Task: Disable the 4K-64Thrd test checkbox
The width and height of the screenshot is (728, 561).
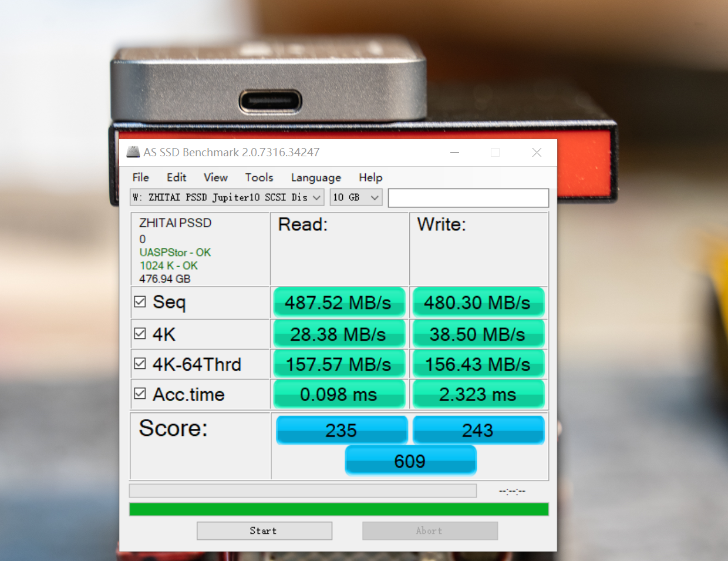Action: pos(140,363)
